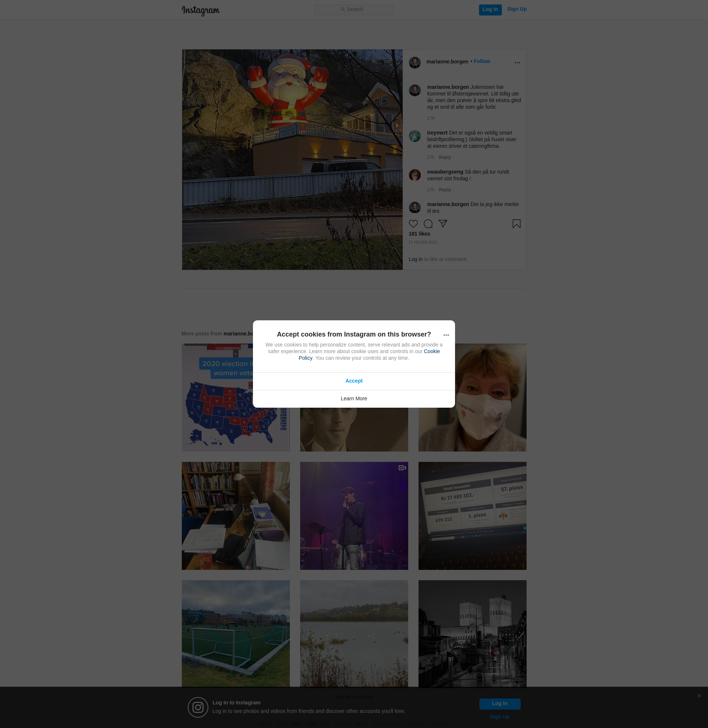The height and width of the screenshot is (728, 708).
Task: Click the 181 likes count
Action: (x=419, y=234)
